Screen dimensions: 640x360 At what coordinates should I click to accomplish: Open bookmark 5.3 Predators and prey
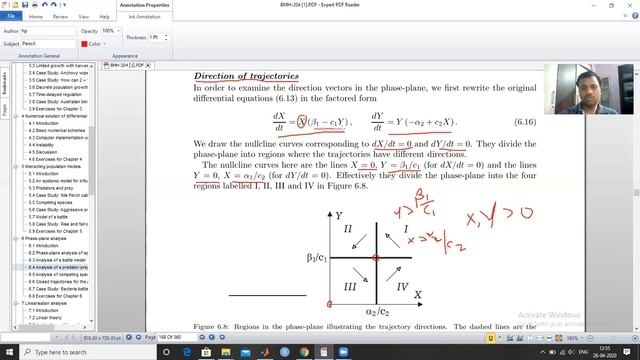[51, 188]
